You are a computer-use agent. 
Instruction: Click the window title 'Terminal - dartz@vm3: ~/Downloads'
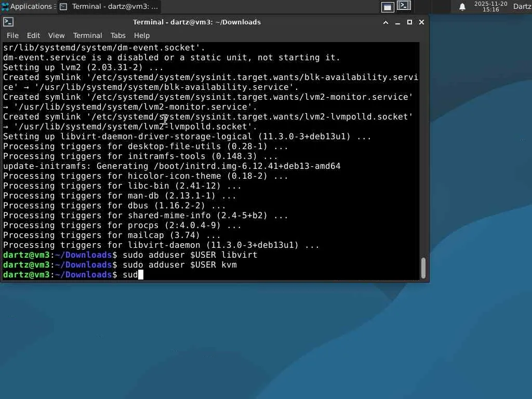pos(197,22)
